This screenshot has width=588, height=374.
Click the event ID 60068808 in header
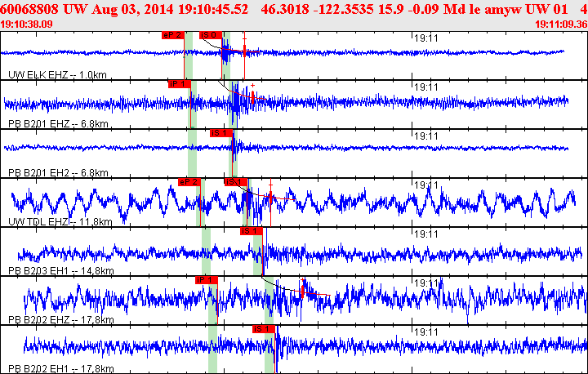(29, 7)
